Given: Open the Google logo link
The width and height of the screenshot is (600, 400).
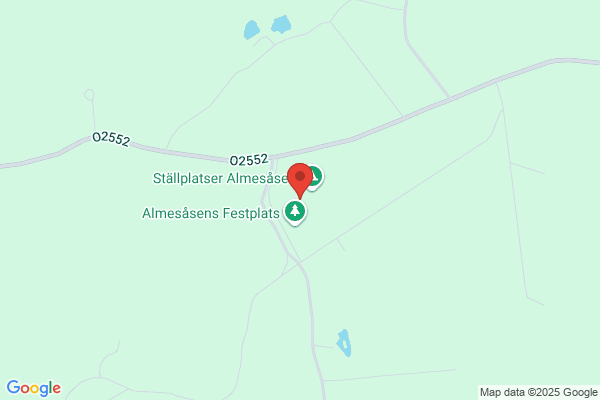Looking at the screenshot, I should click(34, 388).
